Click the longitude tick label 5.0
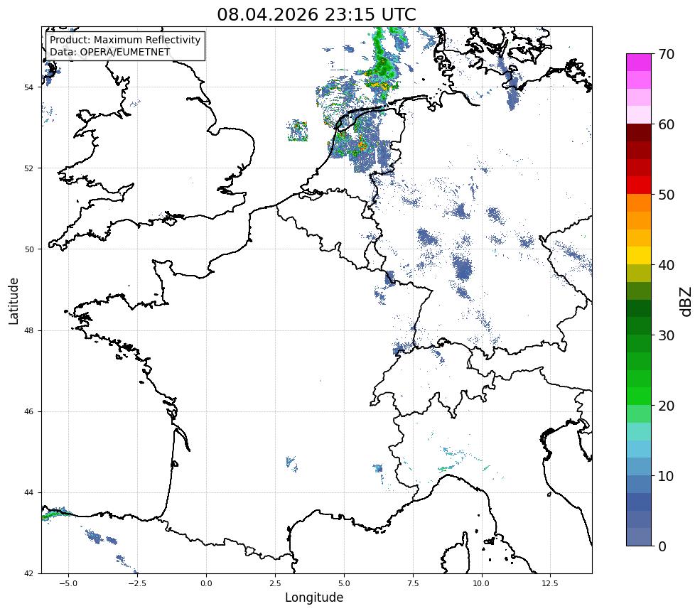 point(344,583)
